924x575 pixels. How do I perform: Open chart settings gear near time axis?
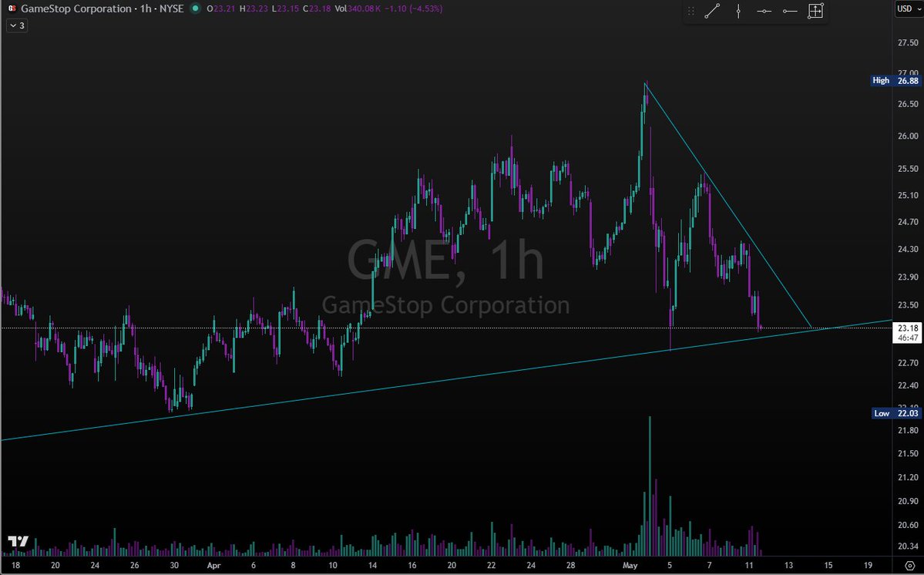(x=909, y=565)
